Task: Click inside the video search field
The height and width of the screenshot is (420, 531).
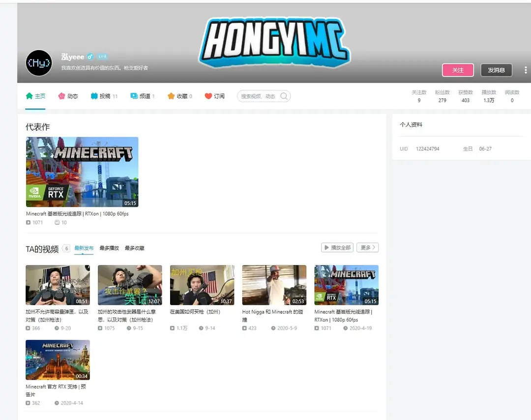Action: click(258, 96)
